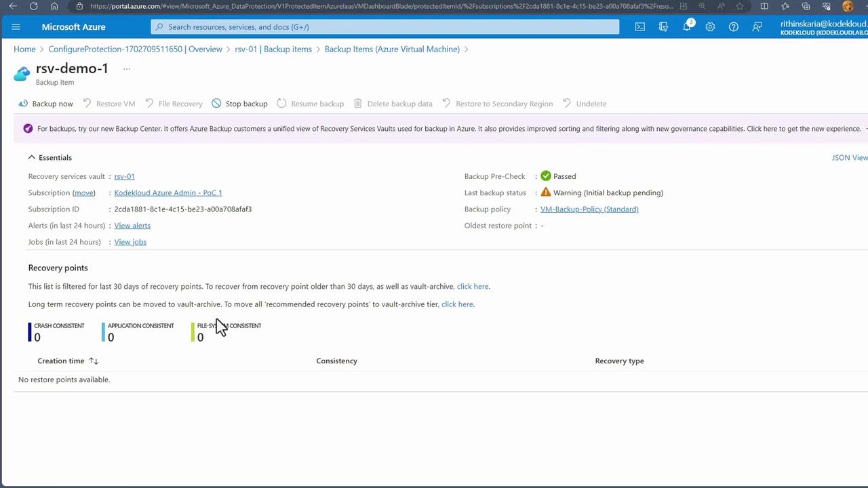The image size is (868, 488).
Task: Open the Azure portal hamburger menu
Action: point(16,27)
